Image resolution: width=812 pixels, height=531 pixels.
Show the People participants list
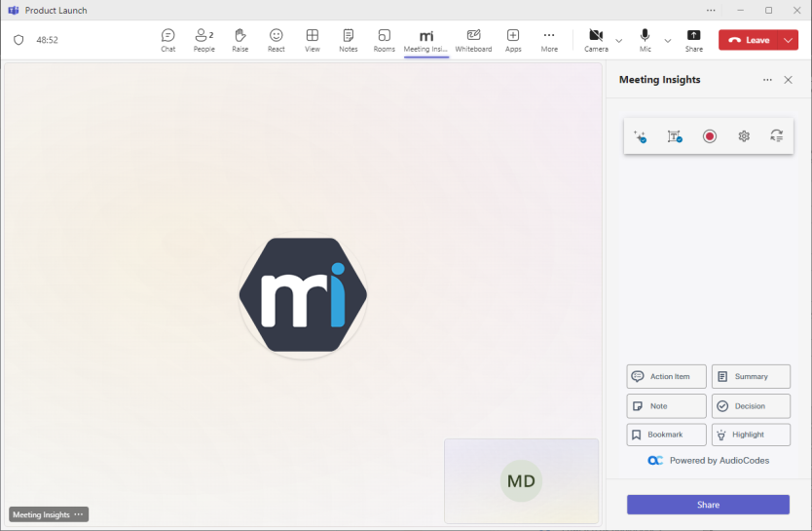click(x=204, y=40)
